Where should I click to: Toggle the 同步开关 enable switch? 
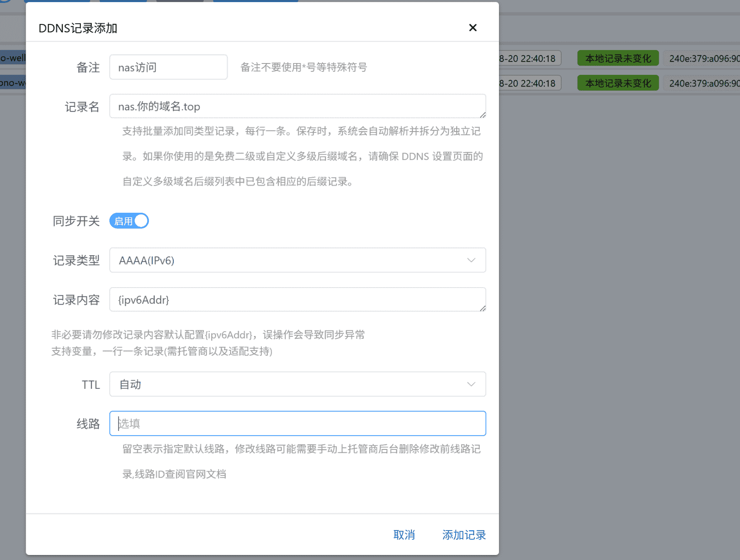coord(129,221)
